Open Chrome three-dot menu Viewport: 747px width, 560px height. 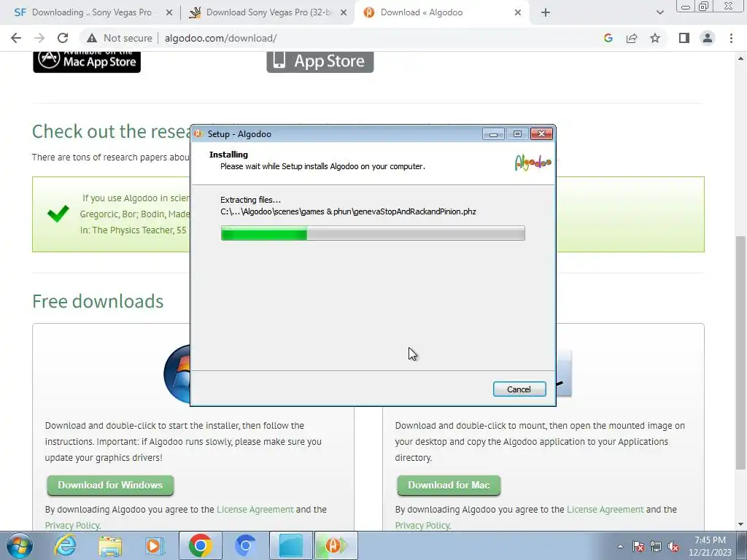pyautogui.click(x=731, y=38)
